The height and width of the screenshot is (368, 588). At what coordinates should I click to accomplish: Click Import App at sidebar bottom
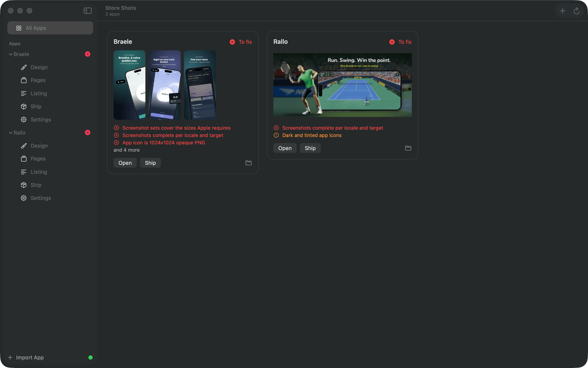[26, 357]
